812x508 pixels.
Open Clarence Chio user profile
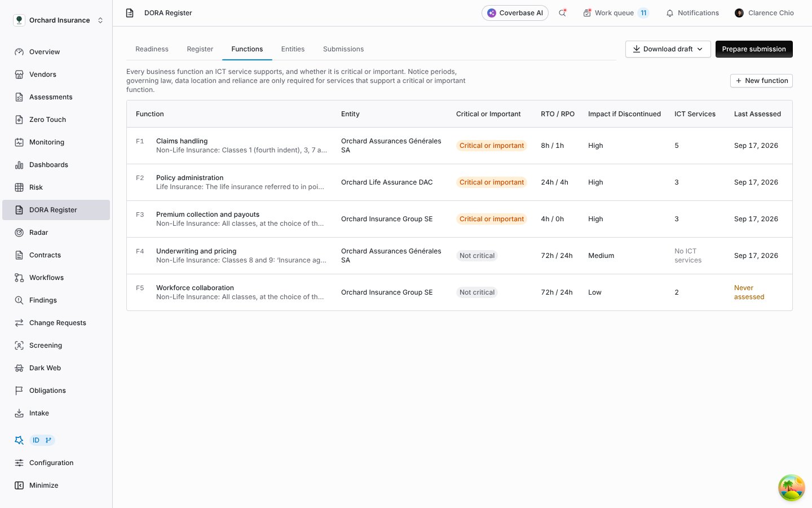[x=764, y=13]
